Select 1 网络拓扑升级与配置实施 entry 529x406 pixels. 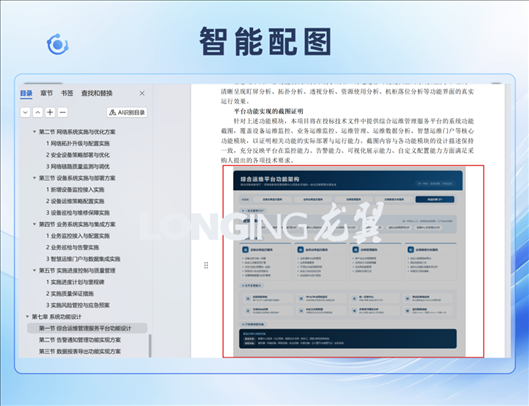78,143
